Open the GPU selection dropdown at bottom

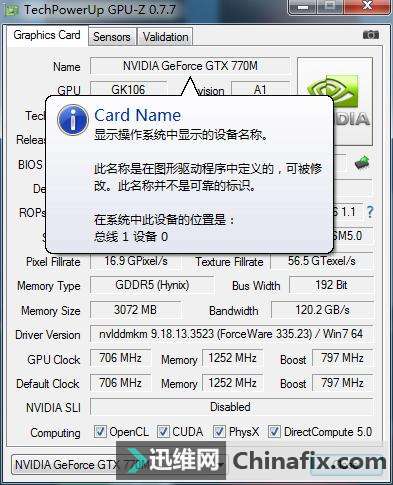(117, 465)
